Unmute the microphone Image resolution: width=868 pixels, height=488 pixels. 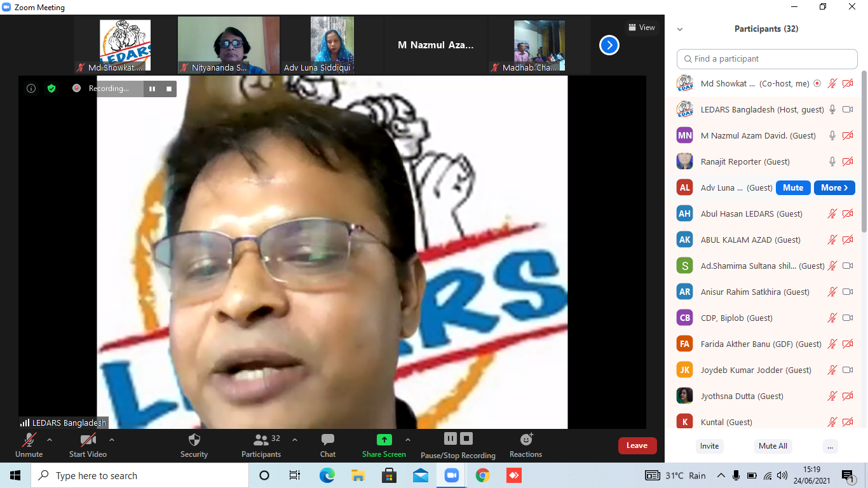pyautogui.click(x=29, y=445)
